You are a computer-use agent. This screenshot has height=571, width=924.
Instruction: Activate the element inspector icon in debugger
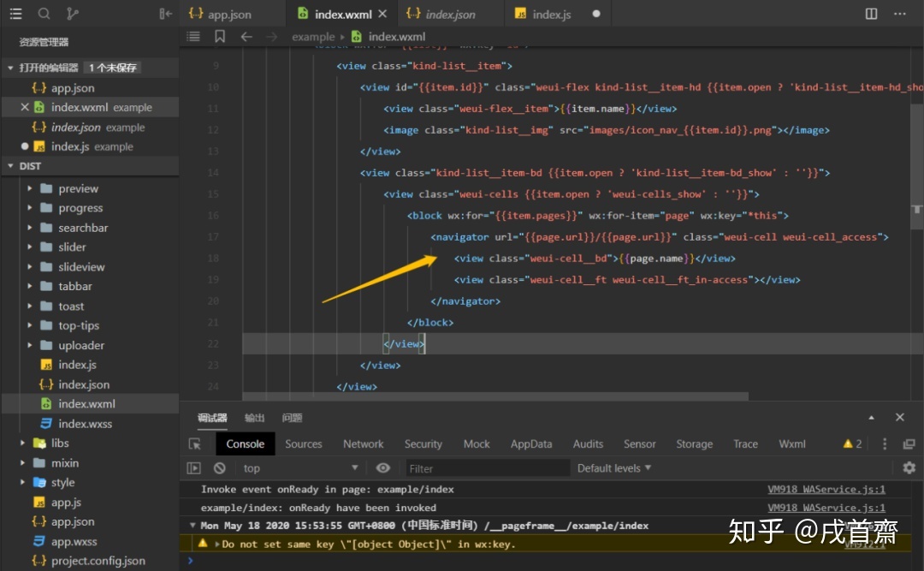[195, 444]
